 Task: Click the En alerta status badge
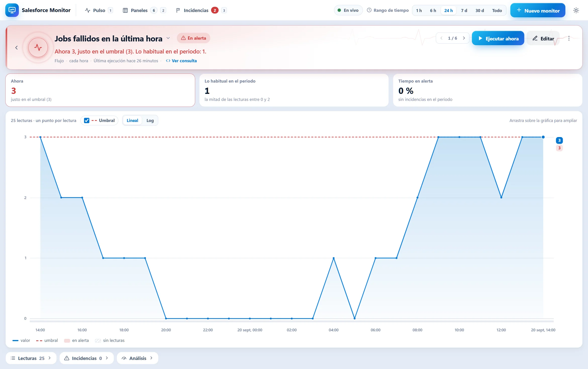[193, 38]
